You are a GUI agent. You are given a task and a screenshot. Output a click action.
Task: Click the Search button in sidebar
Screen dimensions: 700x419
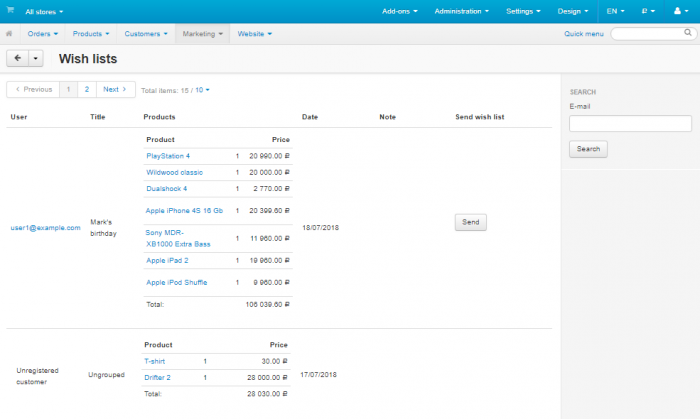pyautogui.click(x=588, y=149)
